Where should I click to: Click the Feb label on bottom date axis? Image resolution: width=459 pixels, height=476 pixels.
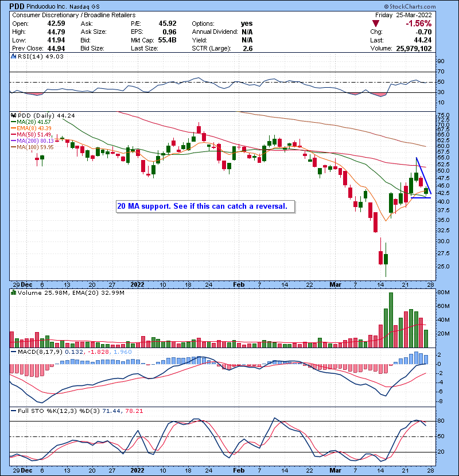click(239, 470)
